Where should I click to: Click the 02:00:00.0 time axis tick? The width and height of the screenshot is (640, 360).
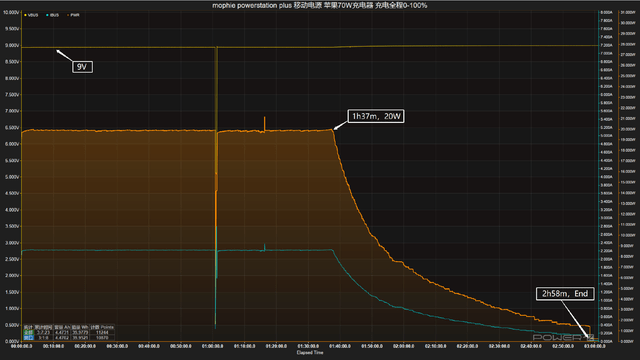pyautogui.click(x=404, y=346)
